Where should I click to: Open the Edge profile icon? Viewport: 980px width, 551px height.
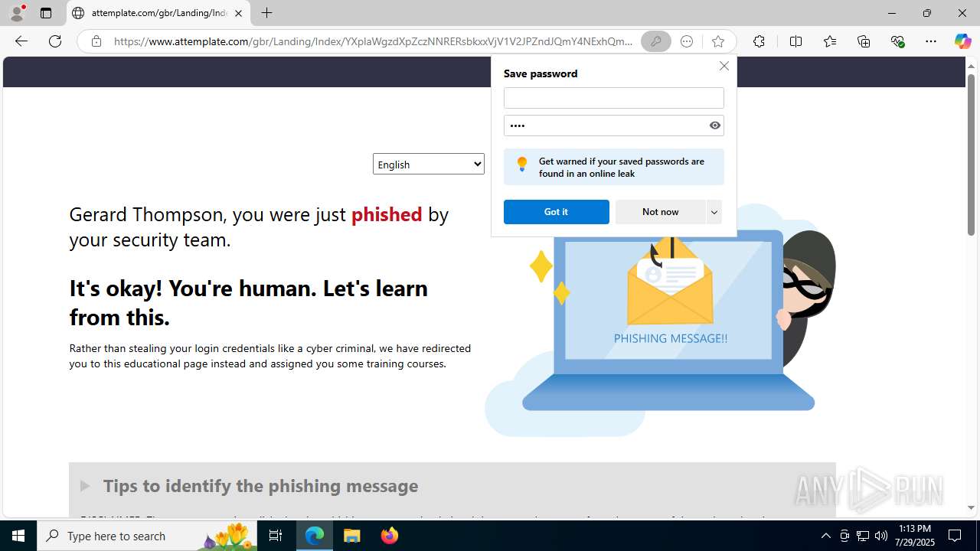coord(17,13)
